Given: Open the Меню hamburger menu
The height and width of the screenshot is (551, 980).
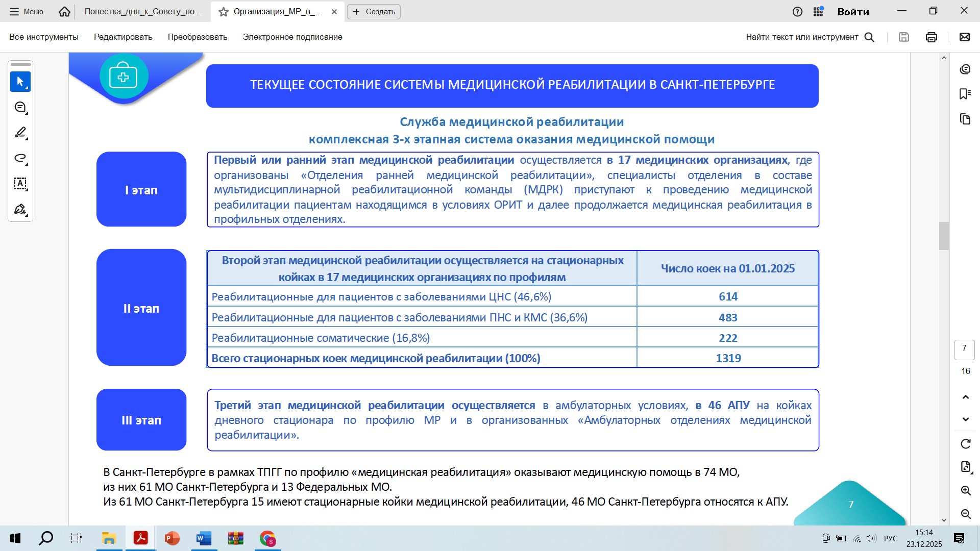Looking at the screenshot, I should (x=27, y=11).
